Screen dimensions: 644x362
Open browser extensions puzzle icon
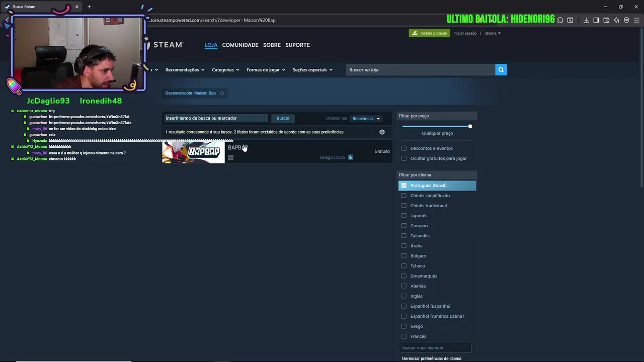coord(560,20)
